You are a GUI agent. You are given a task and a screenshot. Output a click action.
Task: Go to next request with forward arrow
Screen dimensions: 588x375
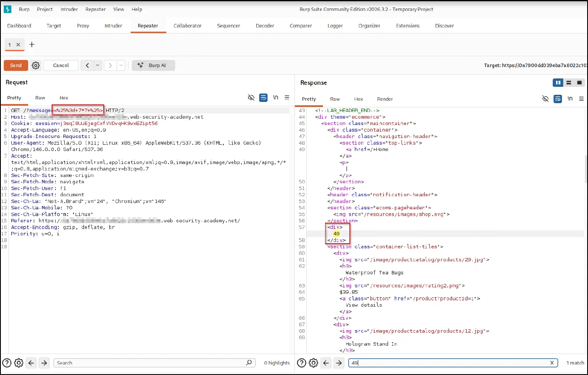point(110,65)
